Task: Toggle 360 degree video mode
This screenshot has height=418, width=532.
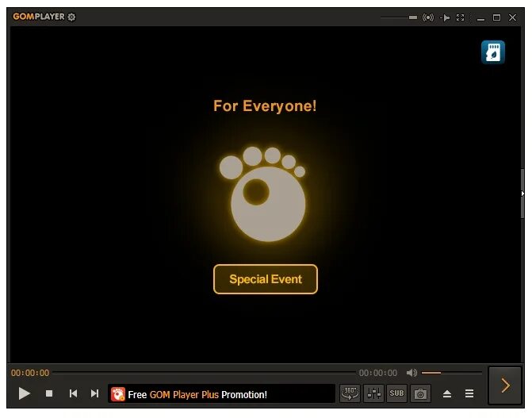Action: 350,393
